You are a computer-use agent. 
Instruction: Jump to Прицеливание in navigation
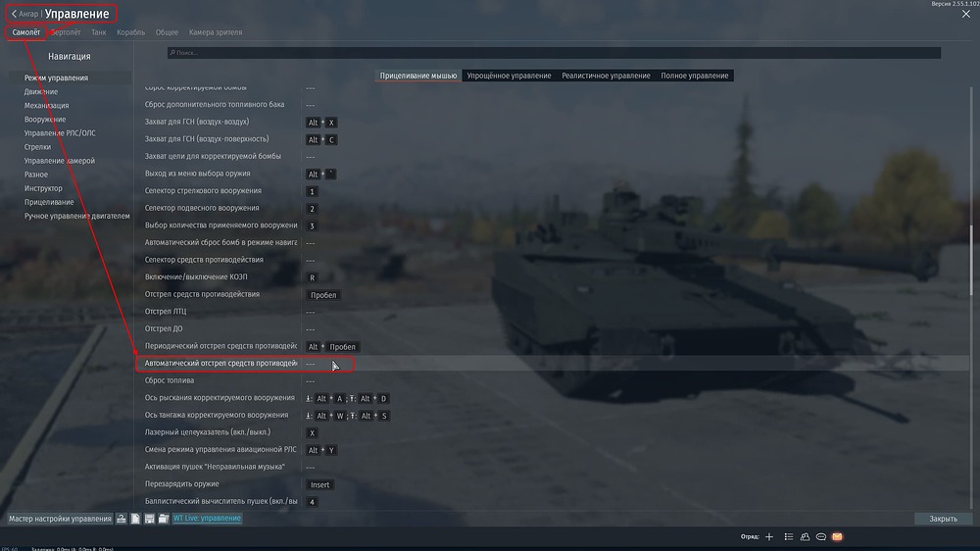(x=49, y=202)
